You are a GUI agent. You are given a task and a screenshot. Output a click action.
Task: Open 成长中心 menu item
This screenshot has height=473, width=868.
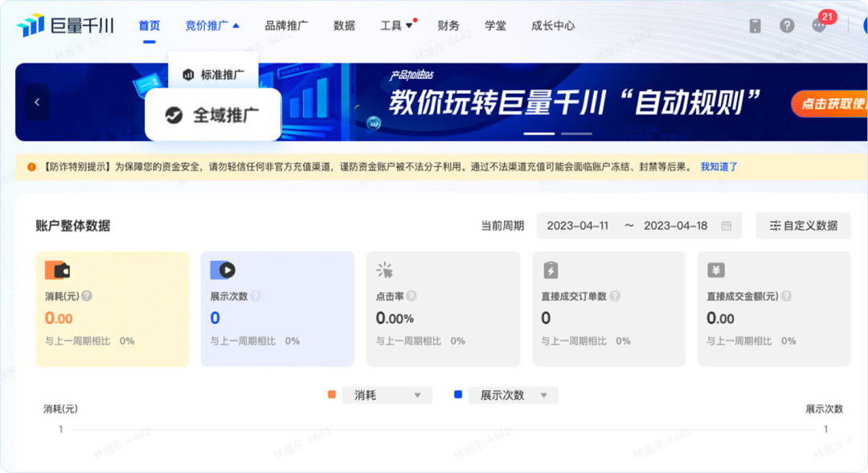[553, 26]
